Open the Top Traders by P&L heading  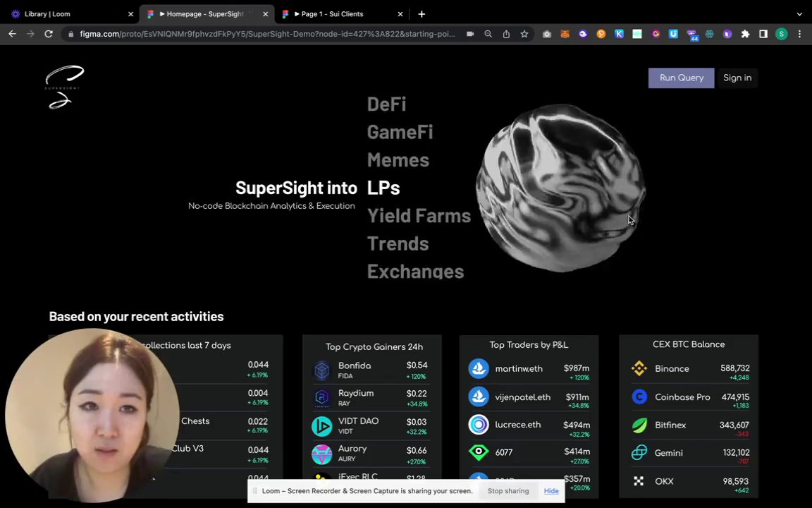529,345
